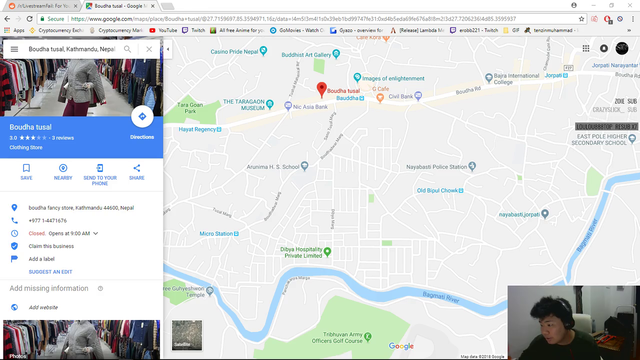Screen dimensions: 640x360
Task: Select Buddhist Art Gallery marker
Action: [336, 54]
